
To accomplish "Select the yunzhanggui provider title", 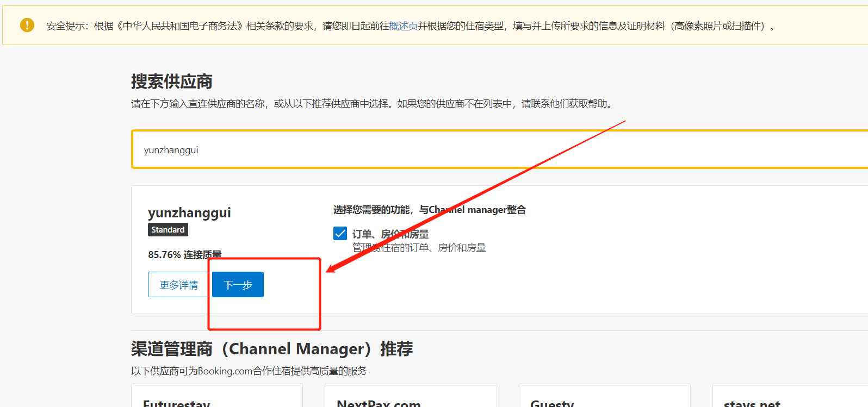I will point(189,212).
